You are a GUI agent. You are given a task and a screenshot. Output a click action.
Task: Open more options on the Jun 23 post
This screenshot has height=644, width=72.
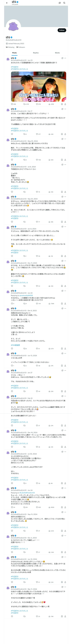[65, 58]
